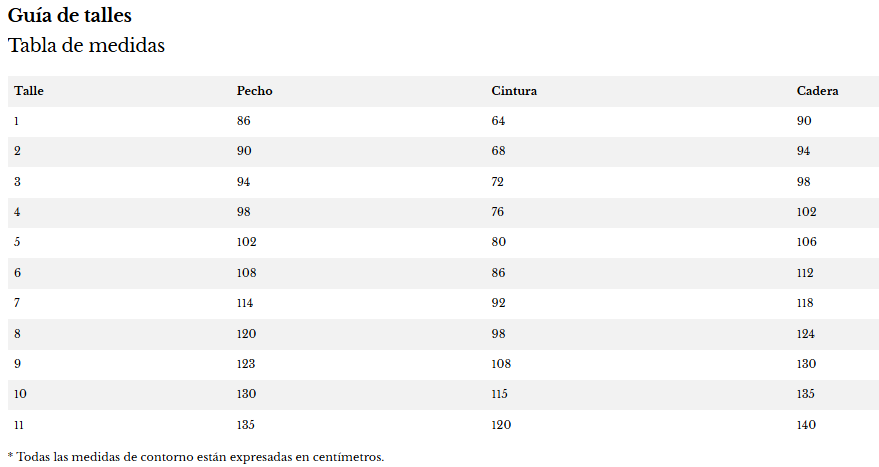879x467 pixels.
Task: Select the Pecho column header
Action: coord(254,91)
